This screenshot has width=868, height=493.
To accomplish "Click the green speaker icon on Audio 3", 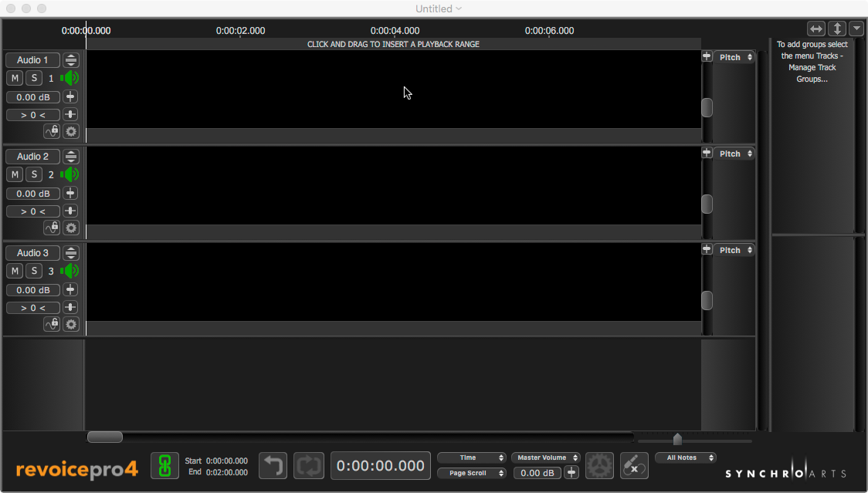I will 70,271.
